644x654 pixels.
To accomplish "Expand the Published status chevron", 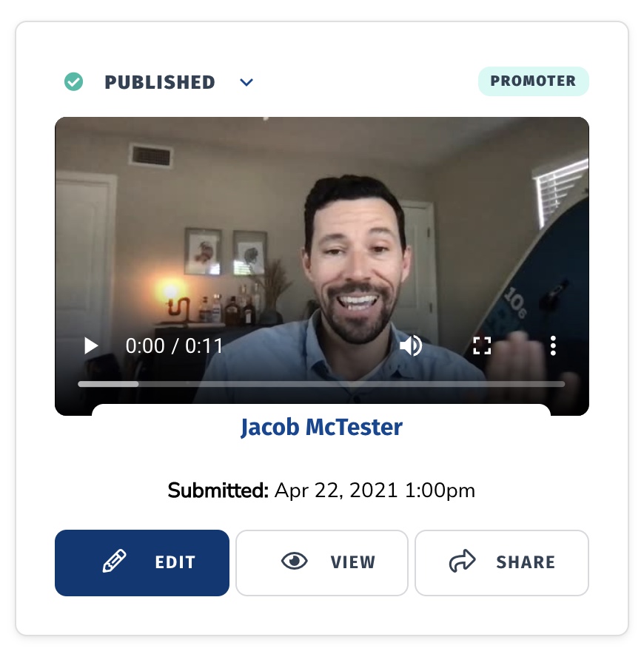I will click(246, 82).
